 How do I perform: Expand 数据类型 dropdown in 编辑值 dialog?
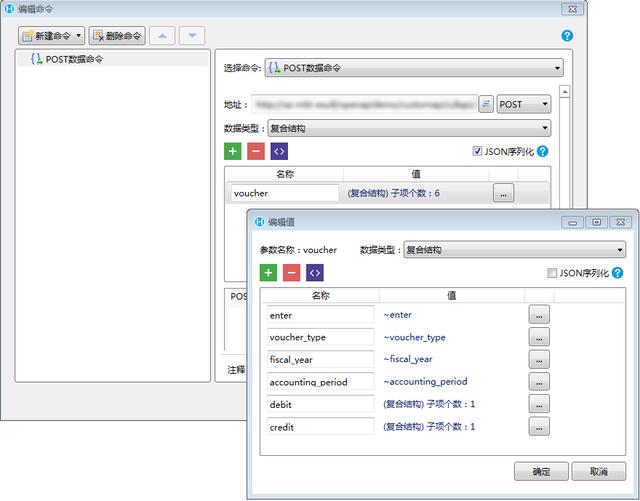click(x=514, y=249)
